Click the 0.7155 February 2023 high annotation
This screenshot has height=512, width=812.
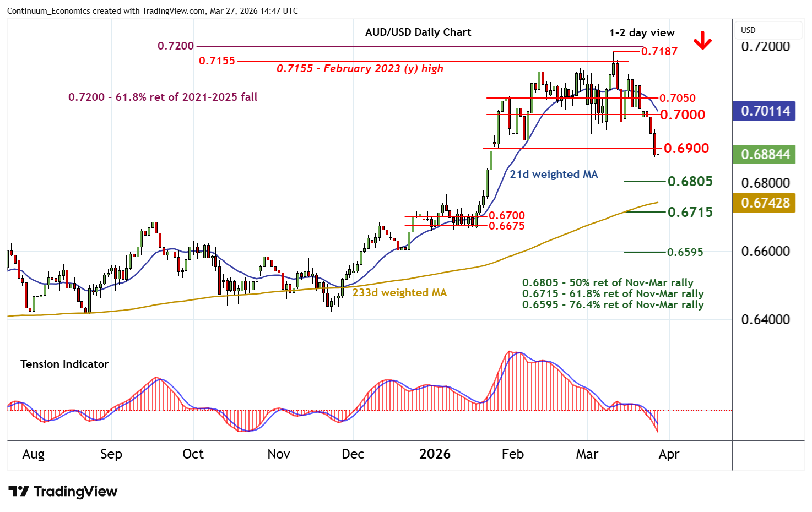coord(360,68)
